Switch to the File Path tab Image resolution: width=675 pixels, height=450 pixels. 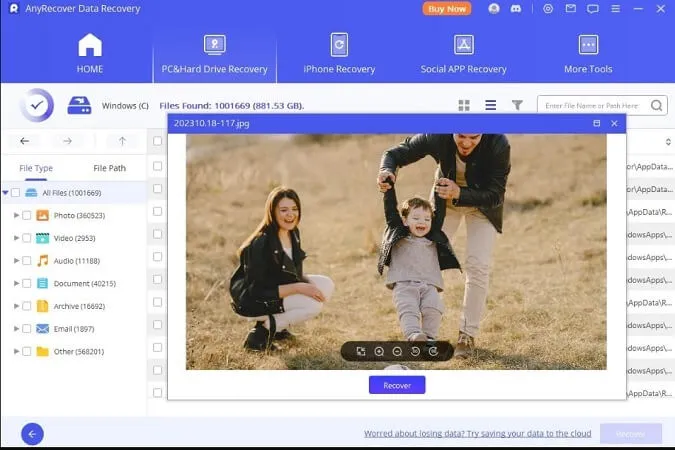(x=109, y=168)
